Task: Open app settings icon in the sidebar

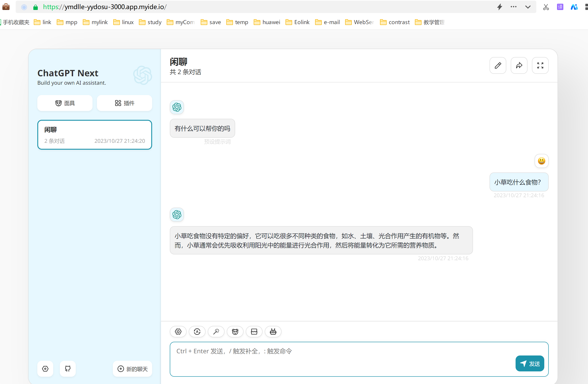Action: pos(45,369)
